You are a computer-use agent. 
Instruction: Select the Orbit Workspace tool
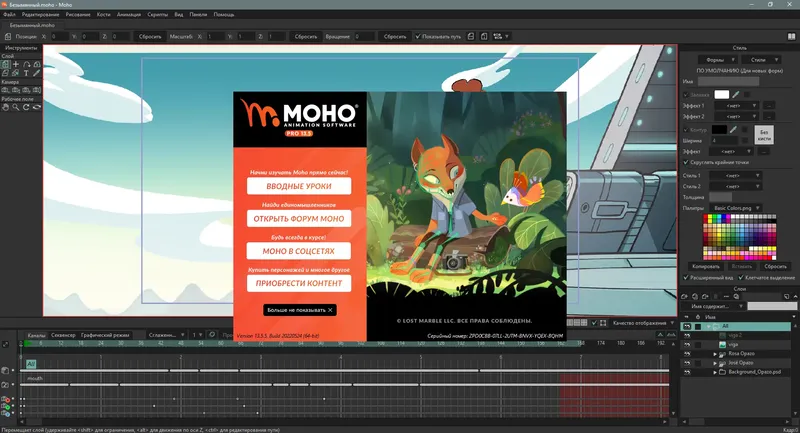[37, 107]
